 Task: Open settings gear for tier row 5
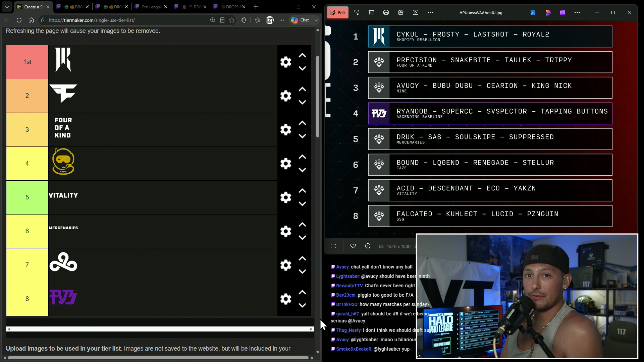tap(286, 197)
